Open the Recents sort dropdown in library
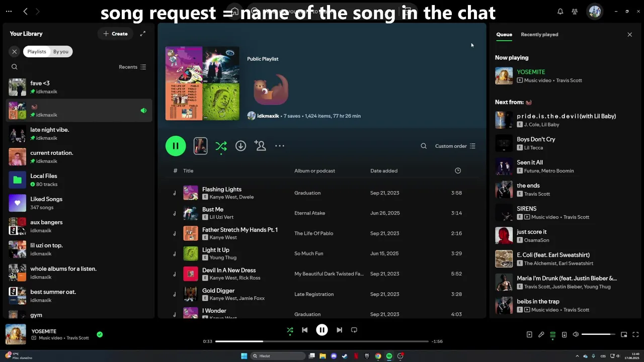644x362 pixels. pyautogui.click(x=132, y=67)
